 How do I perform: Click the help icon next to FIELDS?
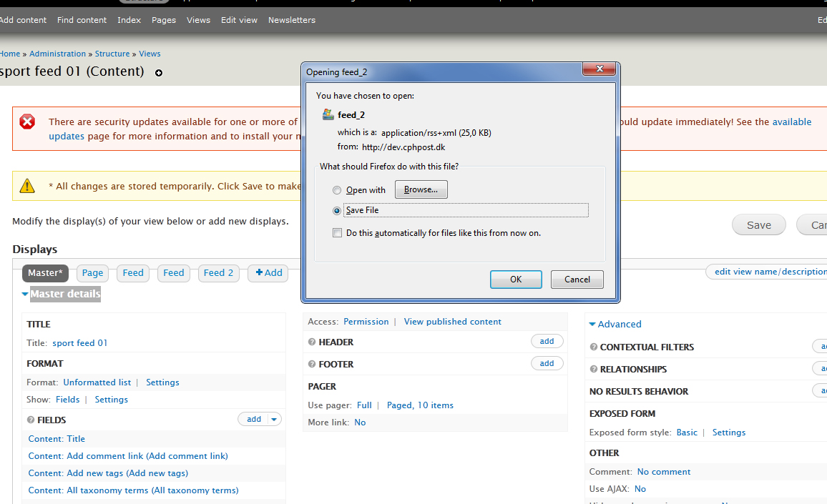pyautogui.click(x=31, y=420)
